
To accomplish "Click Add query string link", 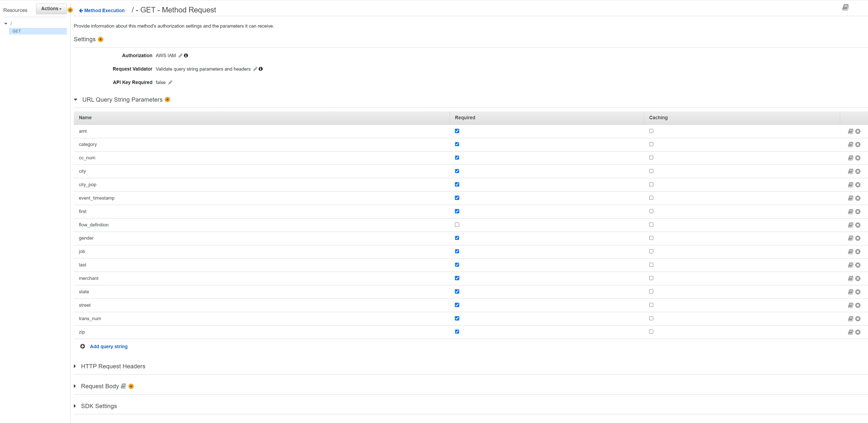I will click(108, 346).
